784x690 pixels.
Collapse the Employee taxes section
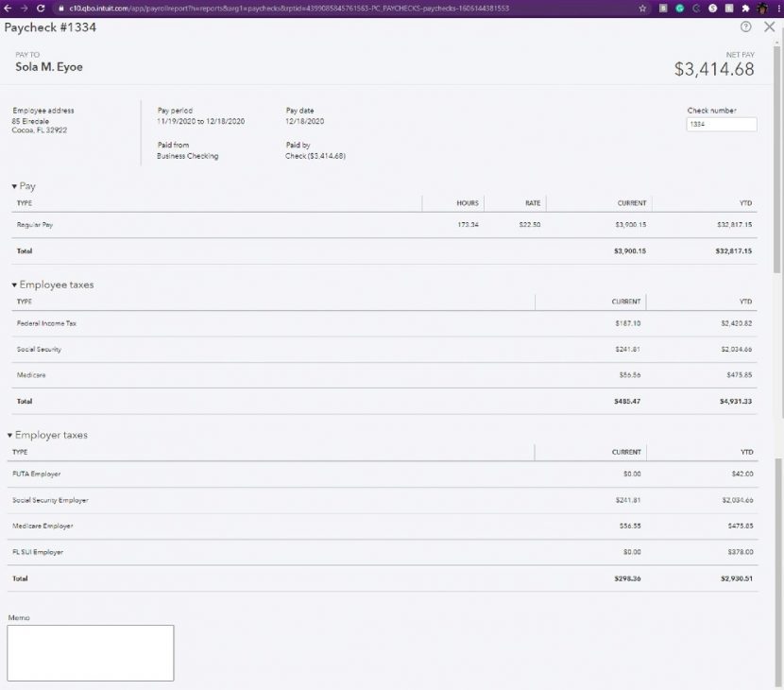coord(14,285)
